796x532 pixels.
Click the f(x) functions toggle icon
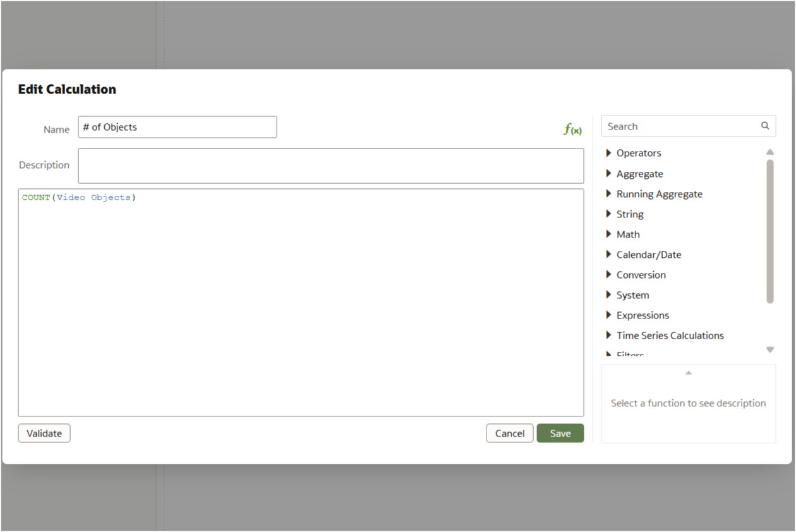572,130
